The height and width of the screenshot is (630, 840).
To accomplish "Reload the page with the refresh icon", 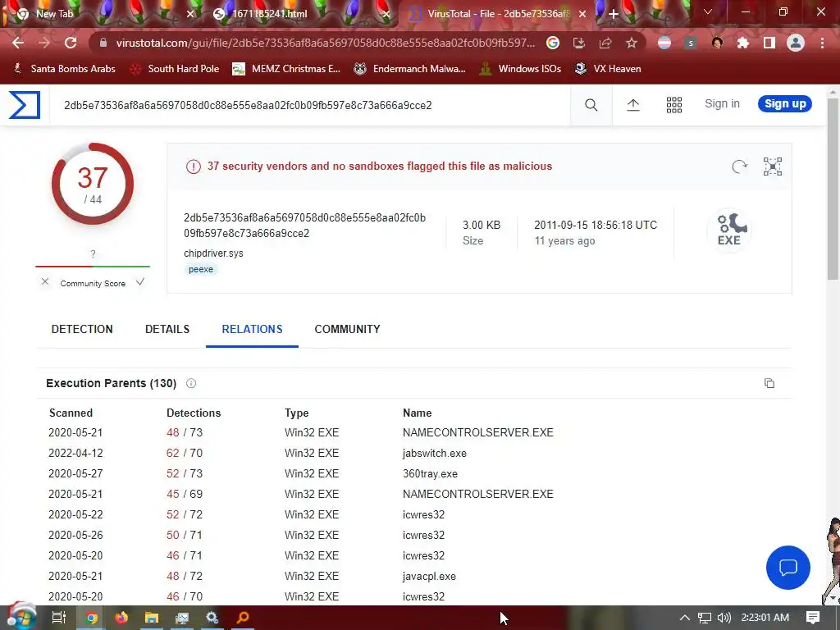I will pyautogui.click(x=71, y=43).
